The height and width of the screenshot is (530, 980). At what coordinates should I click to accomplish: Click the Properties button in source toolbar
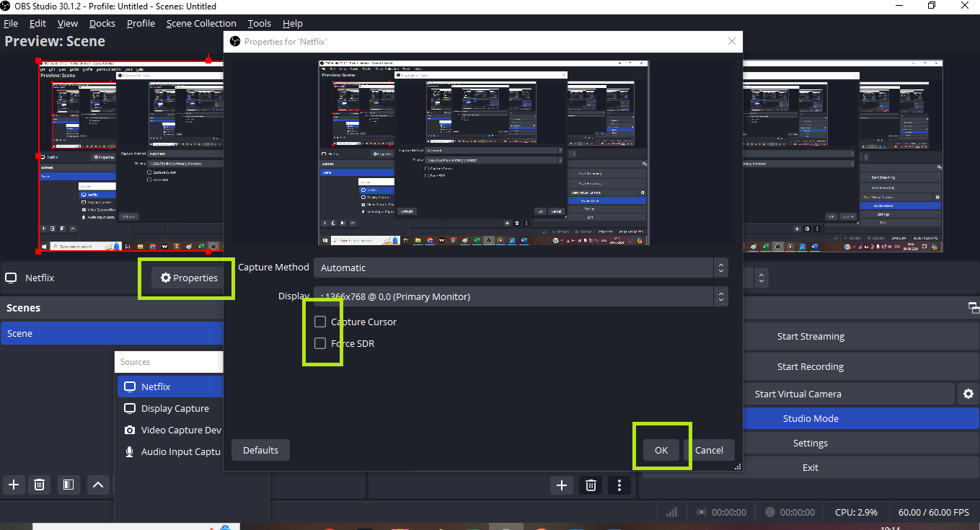[189, 278]
